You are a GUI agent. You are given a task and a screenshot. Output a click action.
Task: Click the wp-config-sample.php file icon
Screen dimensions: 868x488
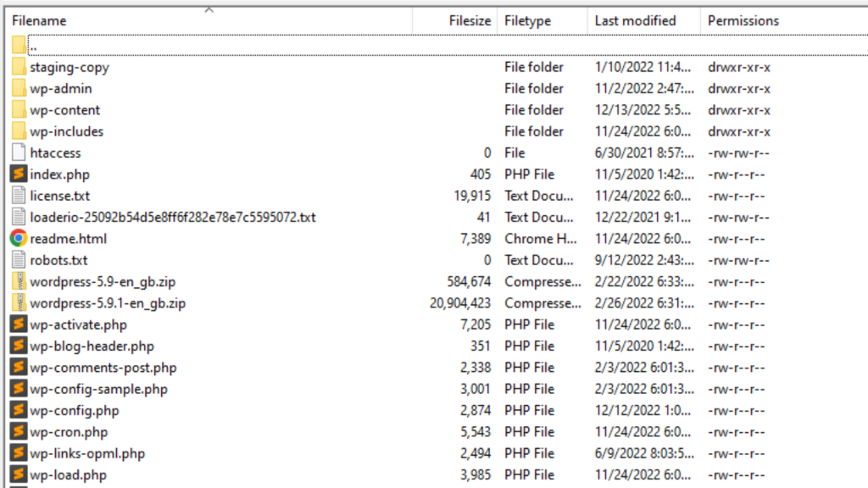(x=19, y=389)
